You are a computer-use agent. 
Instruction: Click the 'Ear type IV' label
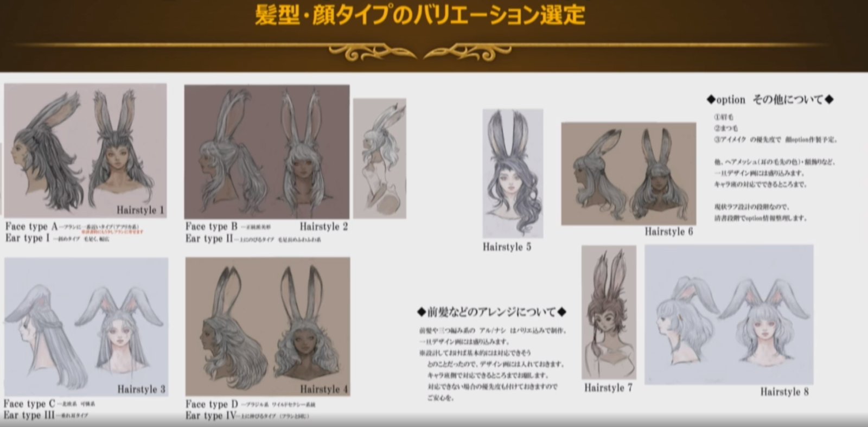pyautogui.click(x=211, y=416)
